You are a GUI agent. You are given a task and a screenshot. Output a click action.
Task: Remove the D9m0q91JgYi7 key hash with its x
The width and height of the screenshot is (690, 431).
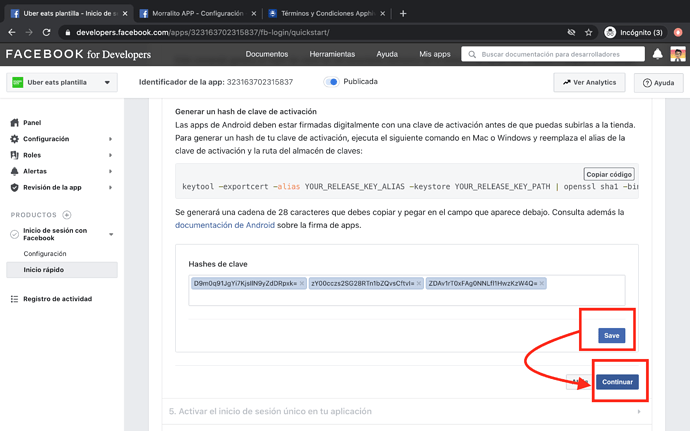pos(302,283)
